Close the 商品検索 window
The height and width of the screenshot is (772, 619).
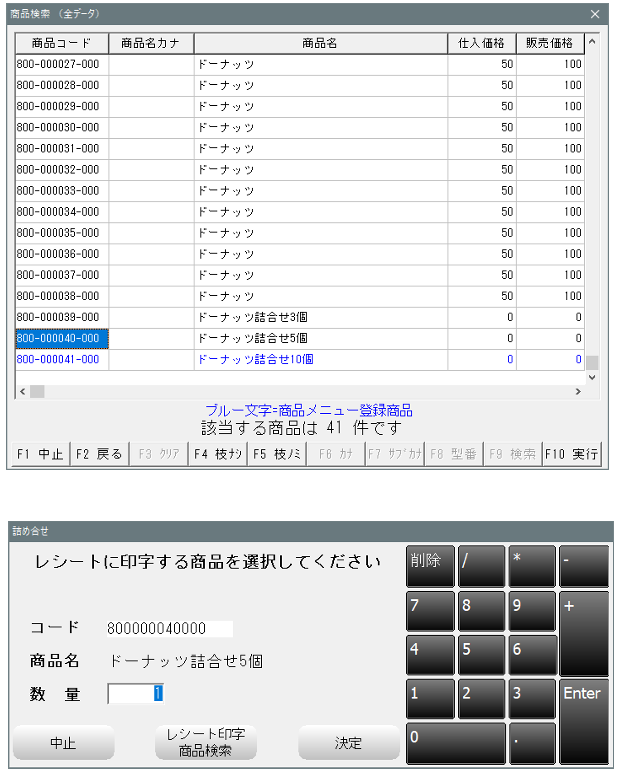click(595, 14)
